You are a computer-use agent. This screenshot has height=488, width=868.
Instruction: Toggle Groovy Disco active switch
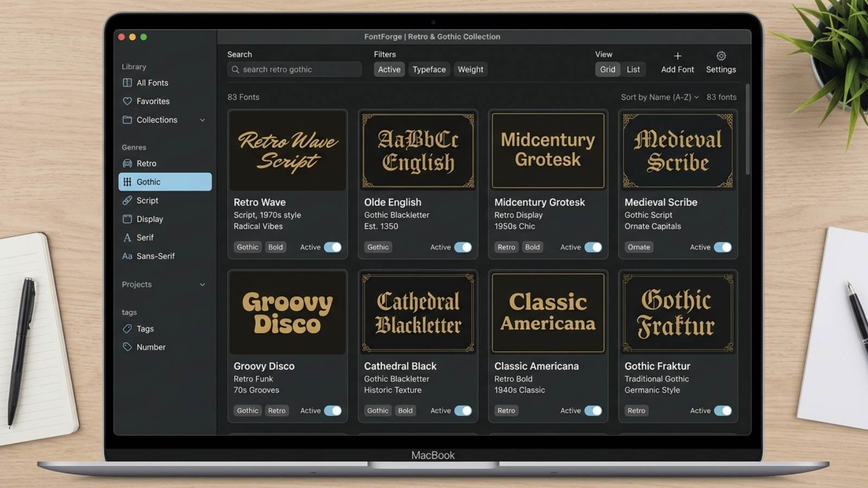click(333, 411)
